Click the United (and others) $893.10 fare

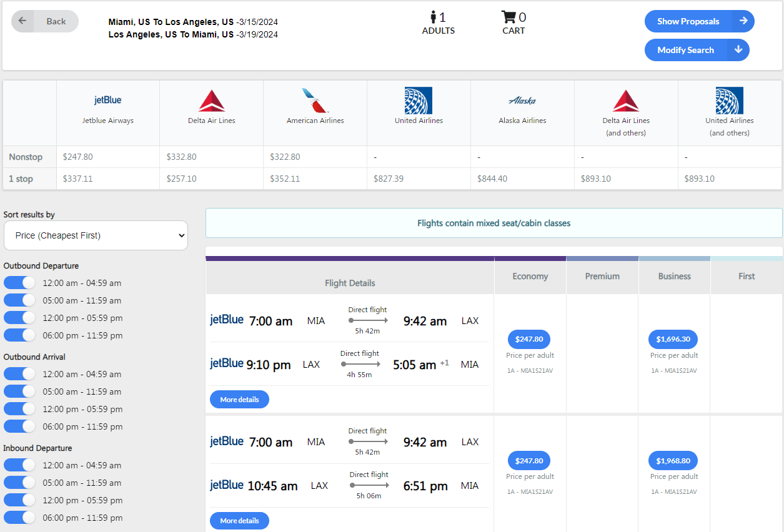tap(700, 179)
